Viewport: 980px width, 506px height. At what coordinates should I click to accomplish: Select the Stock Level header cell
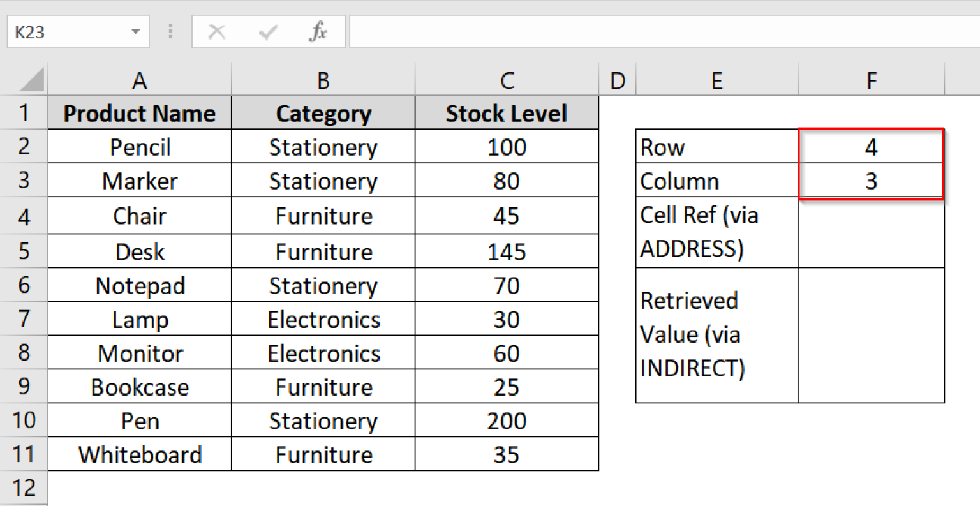(x=506, y=113)
